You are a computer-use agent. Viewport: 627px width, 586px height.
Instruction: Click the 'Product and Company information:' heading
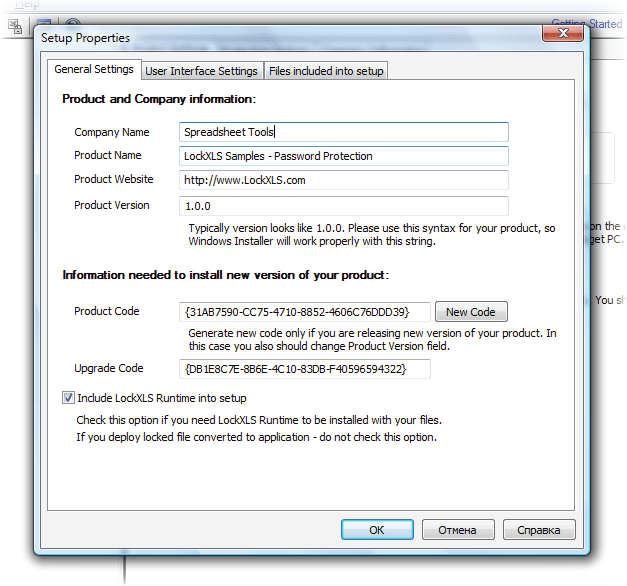159,99
